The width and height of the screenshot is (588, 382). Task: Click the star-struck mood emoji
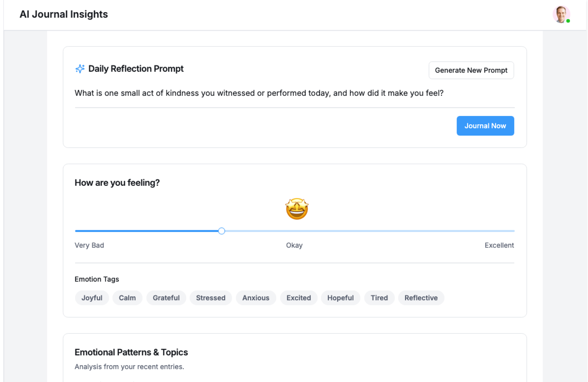[296, 209]
